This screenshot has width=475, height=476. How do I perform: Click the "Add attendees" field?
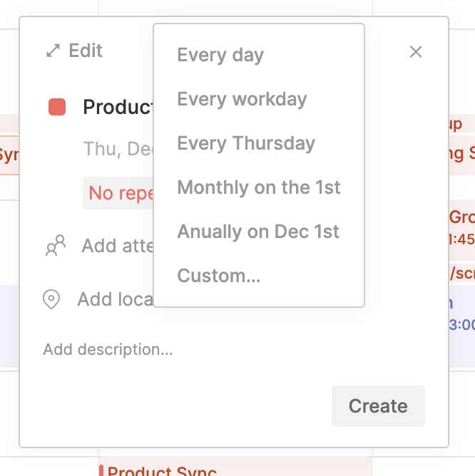point(117,246)
